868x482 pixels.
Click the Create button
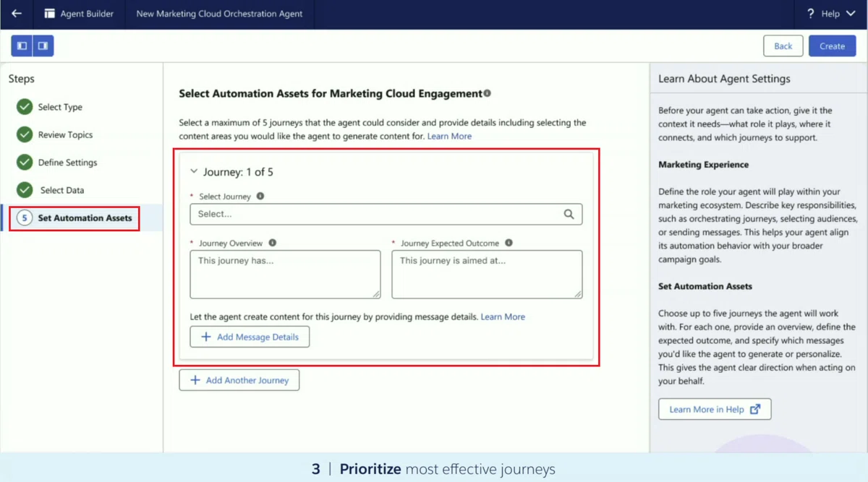click(833, 46)
